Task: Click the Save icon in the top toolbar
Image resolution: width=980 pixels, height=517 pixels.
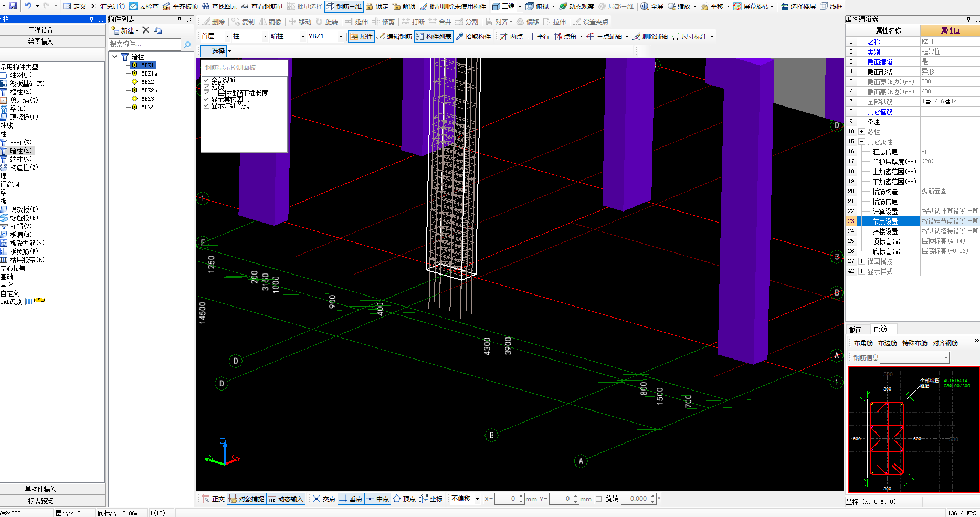Action: pos(13,6)
